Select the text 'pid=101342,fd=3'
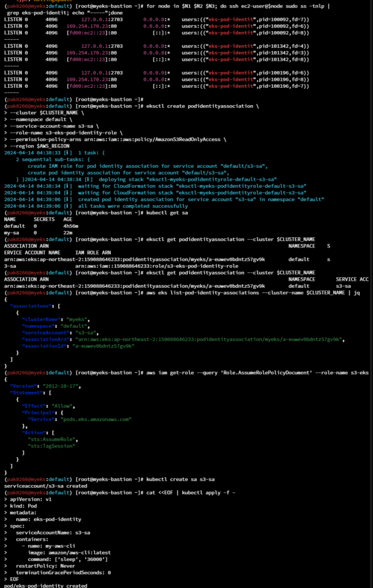 (x=280, y=53)
